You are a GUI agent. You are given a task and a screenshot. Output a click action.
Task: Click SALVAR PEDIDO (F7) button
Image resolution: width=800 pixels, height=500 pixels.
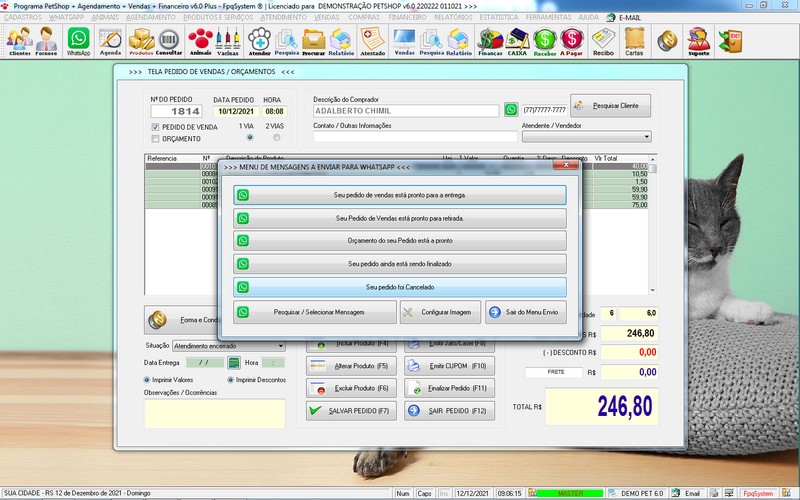[x=351, y=410]
